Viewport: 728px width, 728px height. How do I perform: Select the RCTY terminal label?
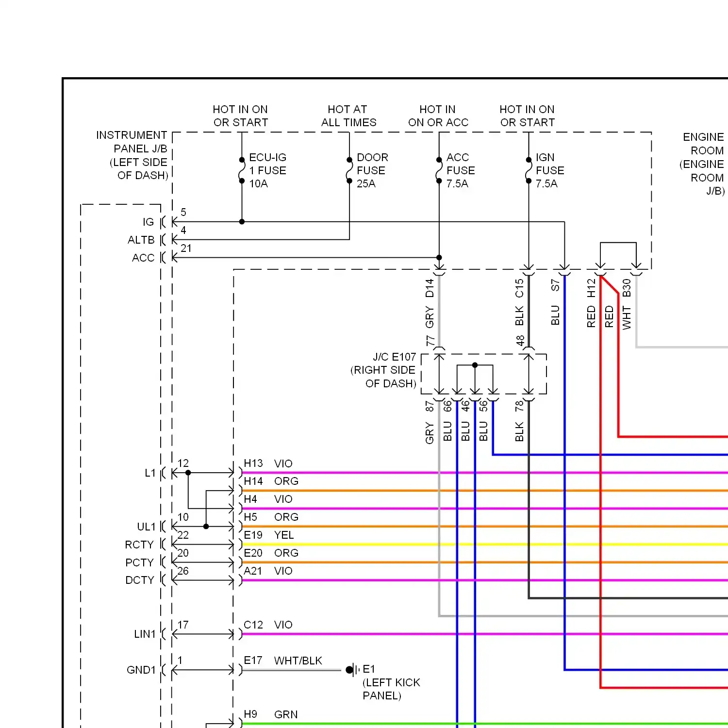click(139, 545)
